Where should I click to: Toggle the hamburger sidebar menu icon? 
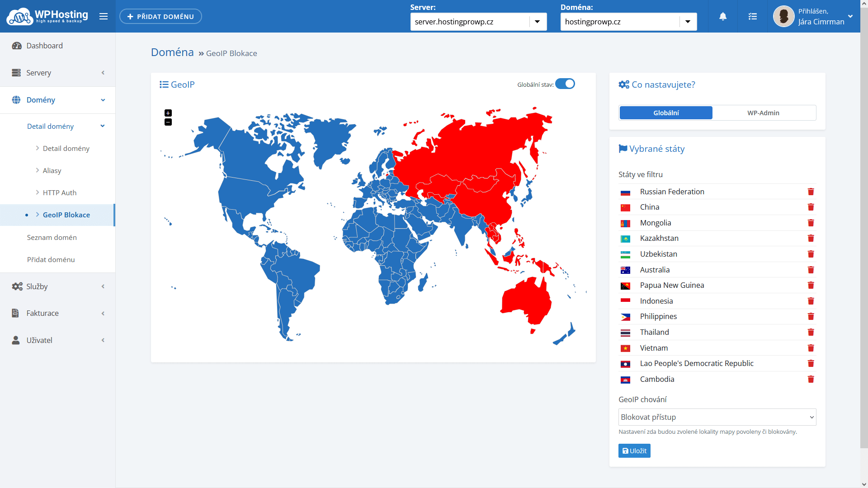click(x=104, y=17)
